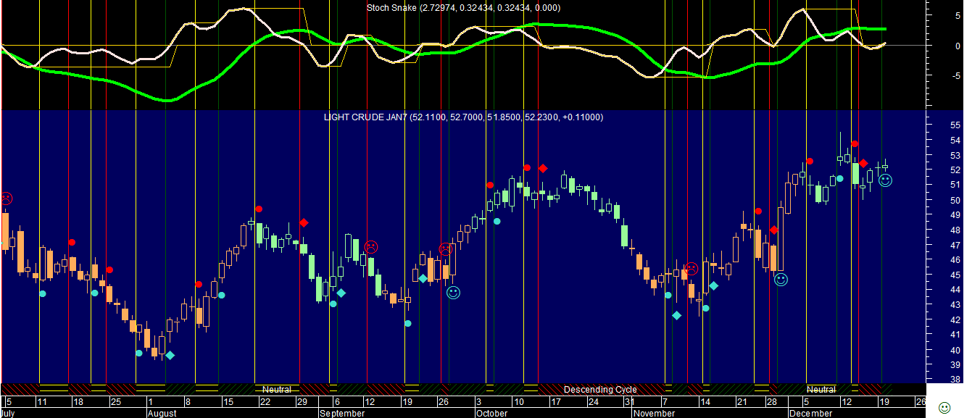Click the cyan smiley face near November 28
The image size is (980, 418).
click(781, 279)
